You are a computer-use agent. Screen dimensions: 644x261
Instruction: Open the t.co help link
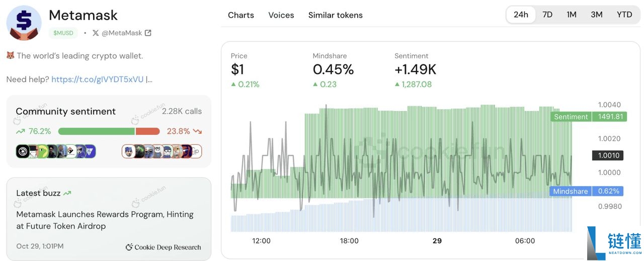[x=97, y=79]
